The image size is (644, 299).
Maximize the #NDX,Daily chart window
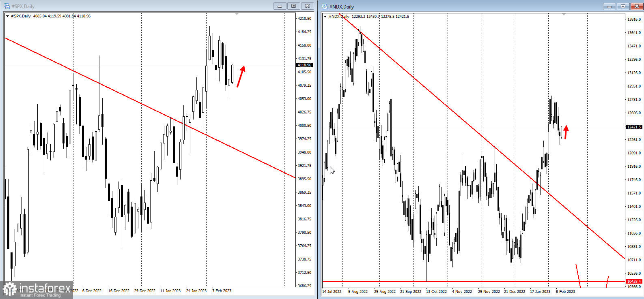(623, 6)
